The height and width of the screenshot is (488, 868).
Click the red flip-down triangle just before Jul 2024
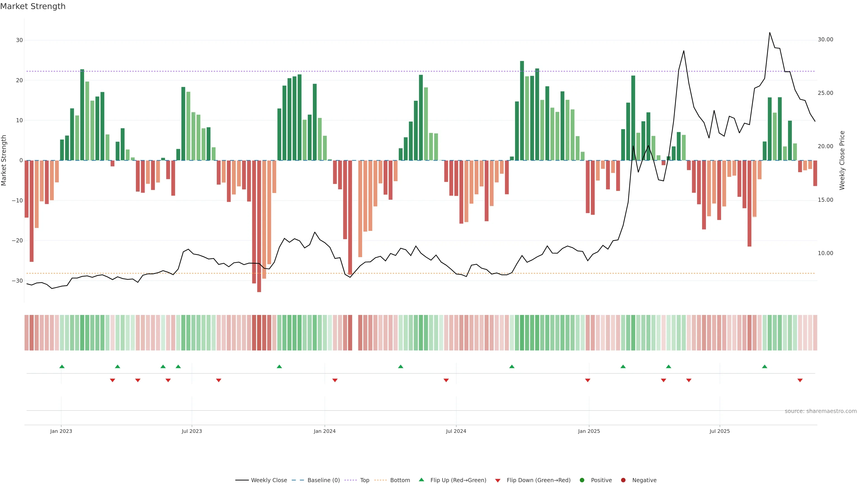click(x=446, y=380)
